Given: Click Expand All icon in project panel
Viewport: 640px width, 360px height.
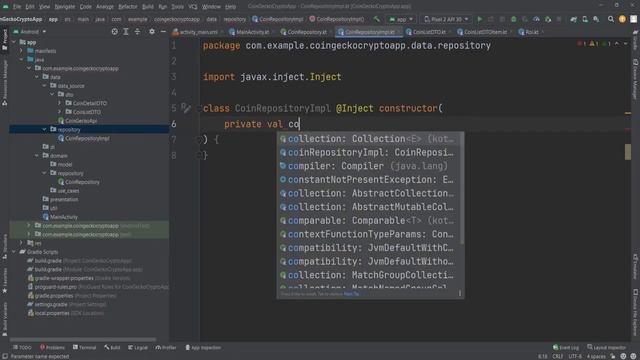Looking at the screenshot, I should [126, 31].
